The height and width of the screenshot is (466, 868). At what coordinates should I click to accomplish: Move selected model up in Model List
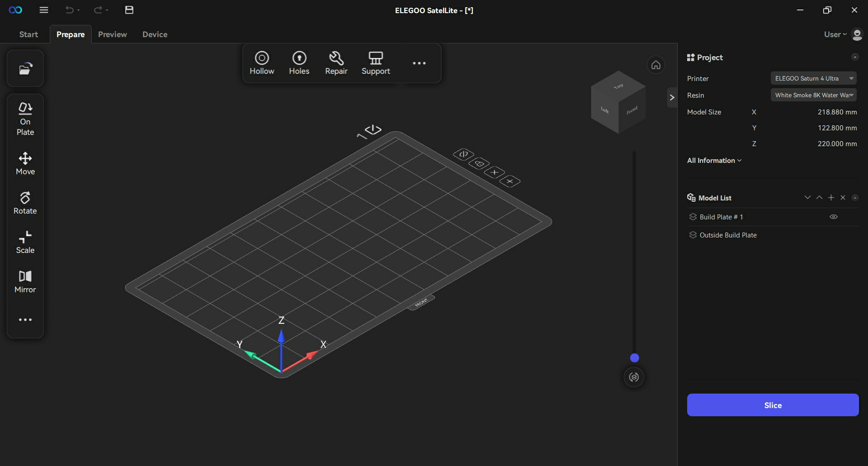[x=819, y=198]
